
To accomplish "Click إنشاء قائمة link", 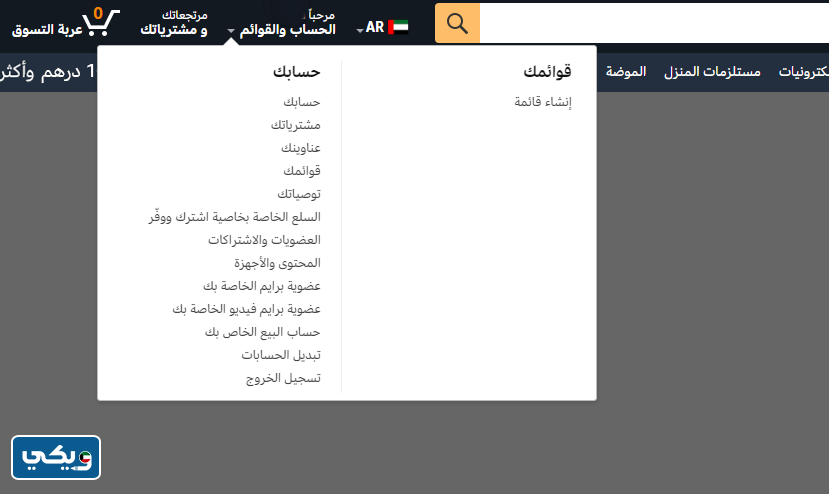I will pyautogui.click(x=543, y=102).
